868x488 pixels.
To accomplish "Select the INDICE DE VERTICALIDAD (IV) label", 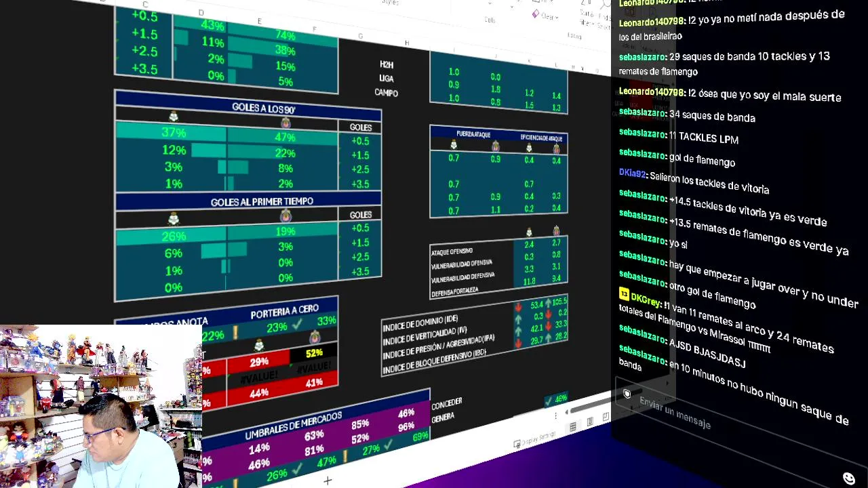I will tap(425, 335).
